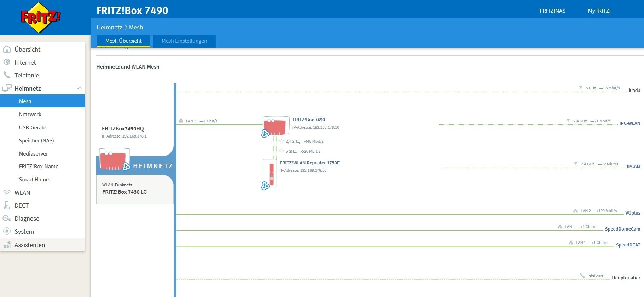Click the LAN port icon for SpeedDCAT
644x297 pixels.
tap(571, 243)
